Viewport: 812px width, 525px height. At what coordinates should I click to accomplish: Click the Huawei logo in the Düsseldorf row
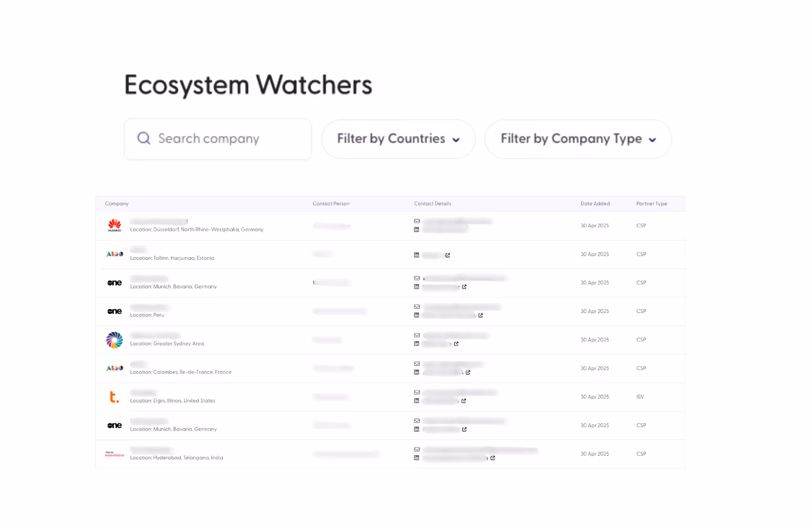point(114,226)
